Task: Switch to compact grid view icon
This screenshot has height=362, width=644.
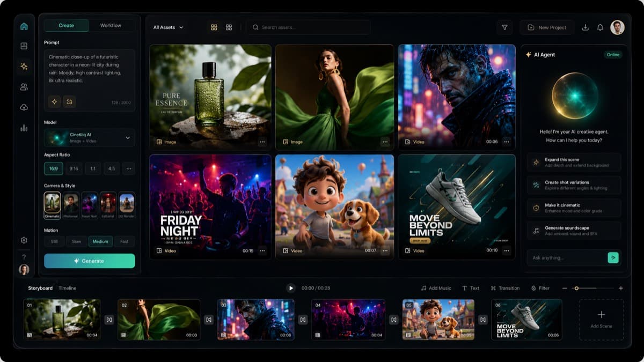Action: (229, 27)
